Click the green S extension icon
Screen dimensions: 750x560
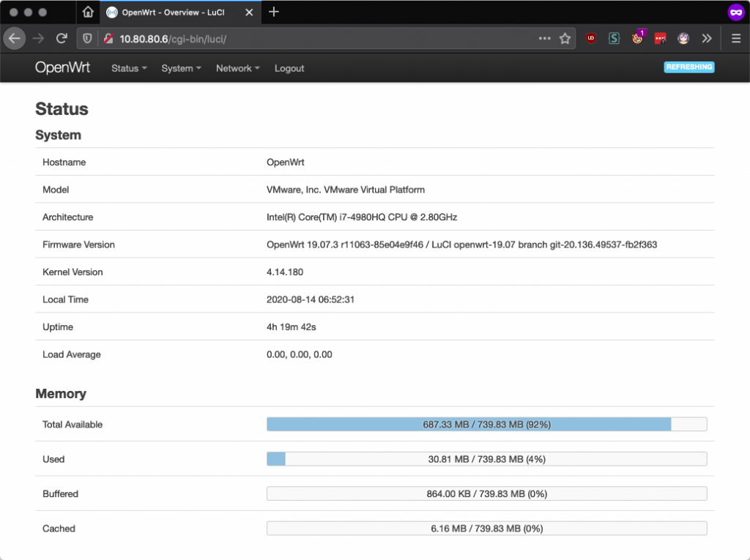tap(615, 38)
